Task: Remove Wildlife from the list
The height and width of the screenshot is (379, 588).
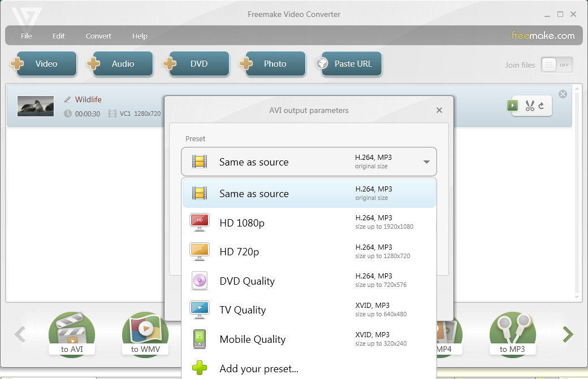Action: [563, 94]
